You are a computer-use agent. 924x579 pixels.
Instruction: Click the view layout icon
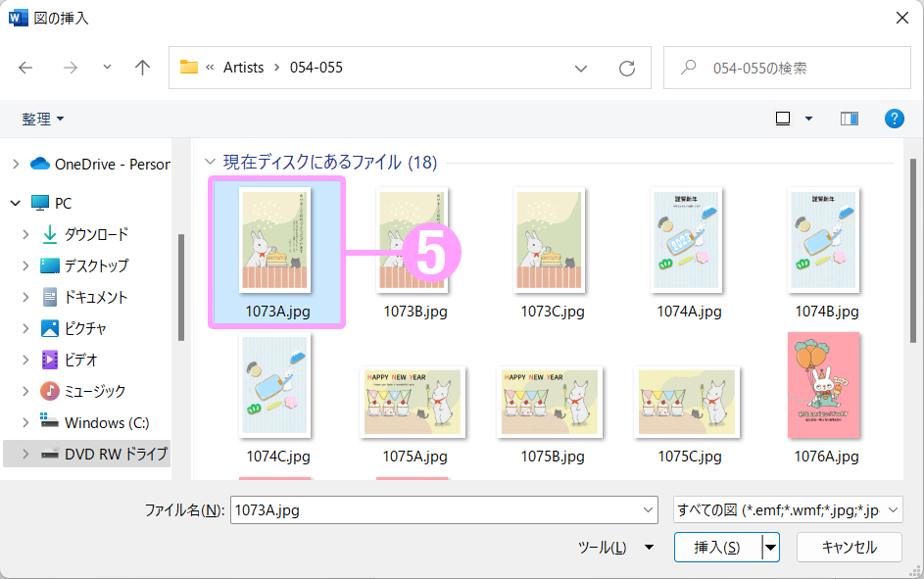click(x=783, y=119)
